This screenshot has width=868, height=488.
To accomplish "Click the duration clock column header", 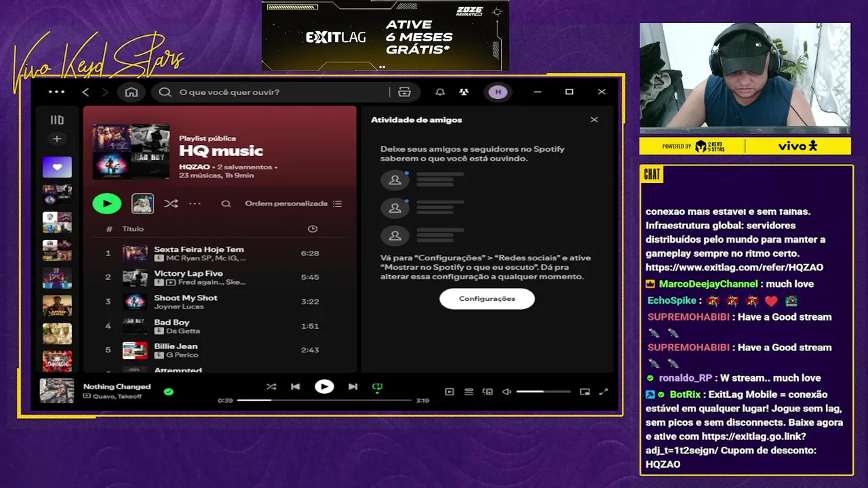I will [x=313, y=229].
